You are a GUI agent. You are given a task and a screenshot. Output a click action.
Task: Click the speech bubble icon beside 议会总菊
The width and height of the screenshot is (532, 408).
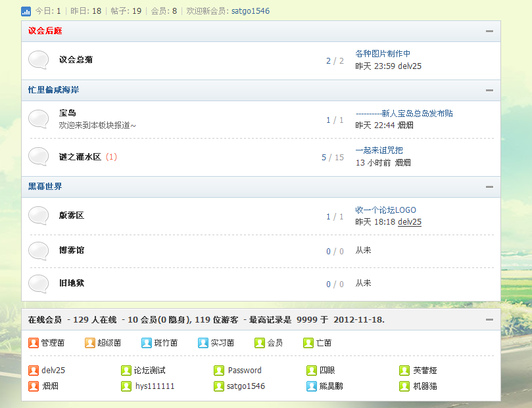(x=39, y=60)
